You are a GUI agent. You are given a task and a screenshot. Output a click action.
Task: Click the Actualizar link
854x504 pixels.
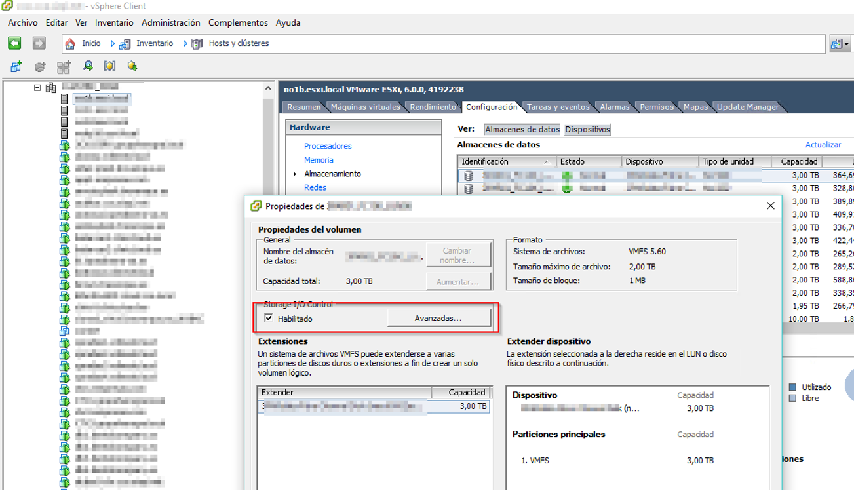(823, 145)
